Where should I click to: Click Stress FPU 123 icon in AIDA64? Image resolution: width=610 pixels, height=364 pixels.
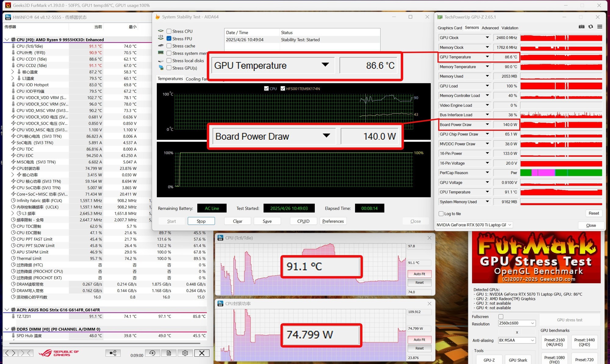[161, 38]
